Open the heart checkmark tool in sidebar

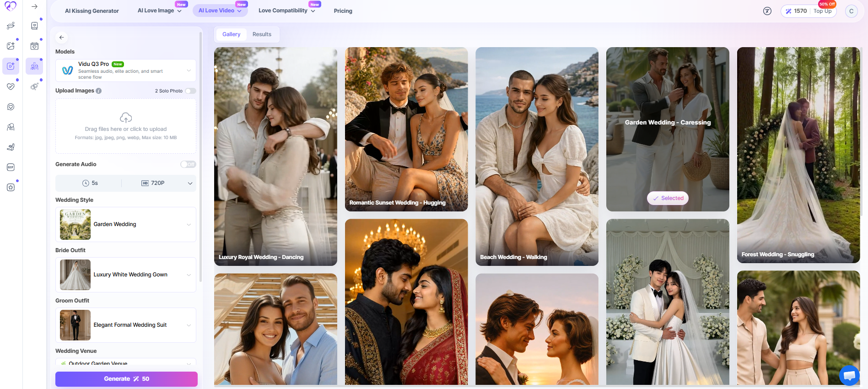pyautogui.click(x=11, y=86)
